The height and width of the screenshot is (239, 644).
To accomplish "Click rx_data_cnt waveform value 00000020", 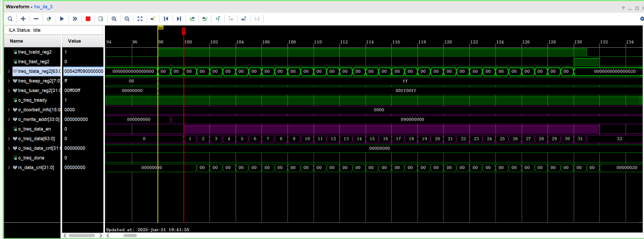I will click(627, 167).
